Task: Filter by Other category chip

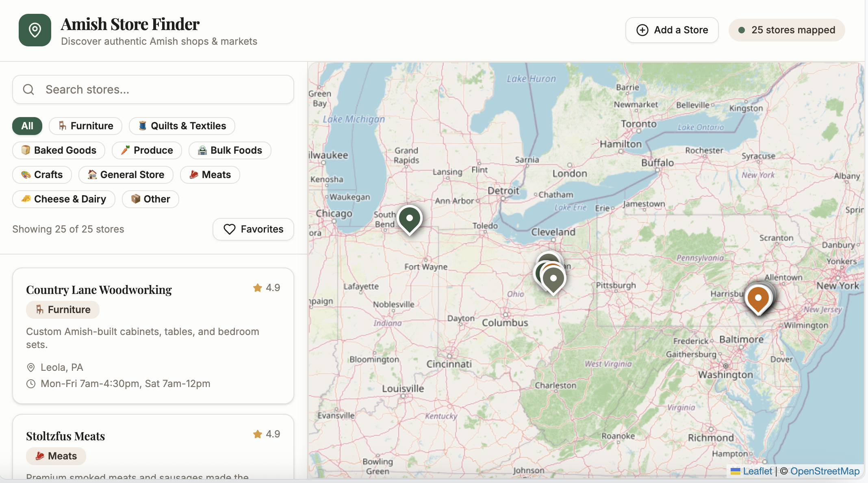Action: (x=150, y=199)
